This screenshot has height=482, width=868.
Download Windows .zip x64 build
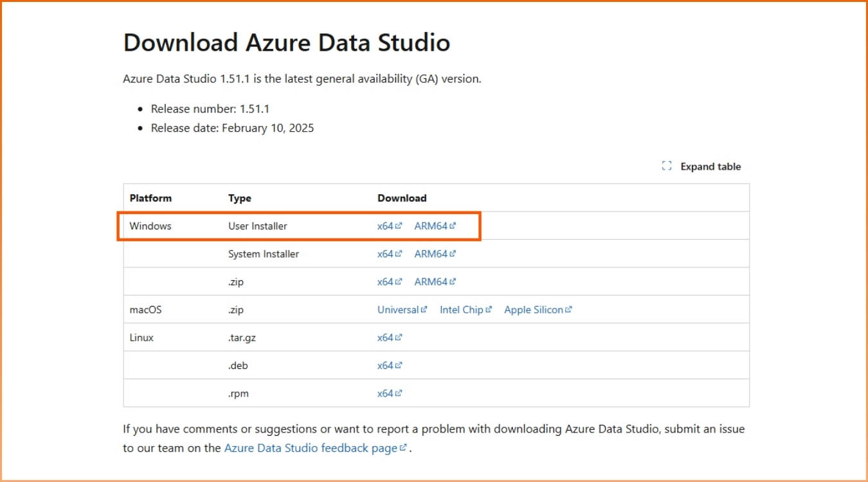(390, 281)
